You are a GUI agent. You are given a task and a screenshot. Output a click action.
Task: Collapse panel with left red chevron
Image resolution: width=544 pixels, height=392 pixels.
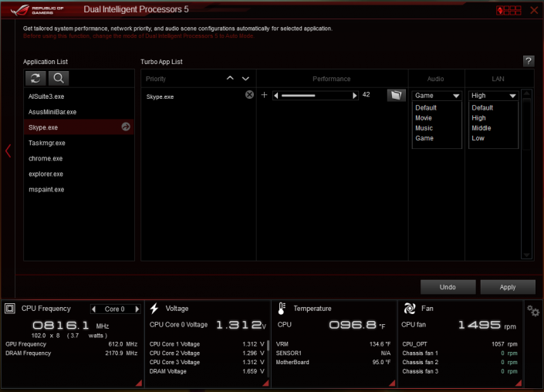click(8, 151)
